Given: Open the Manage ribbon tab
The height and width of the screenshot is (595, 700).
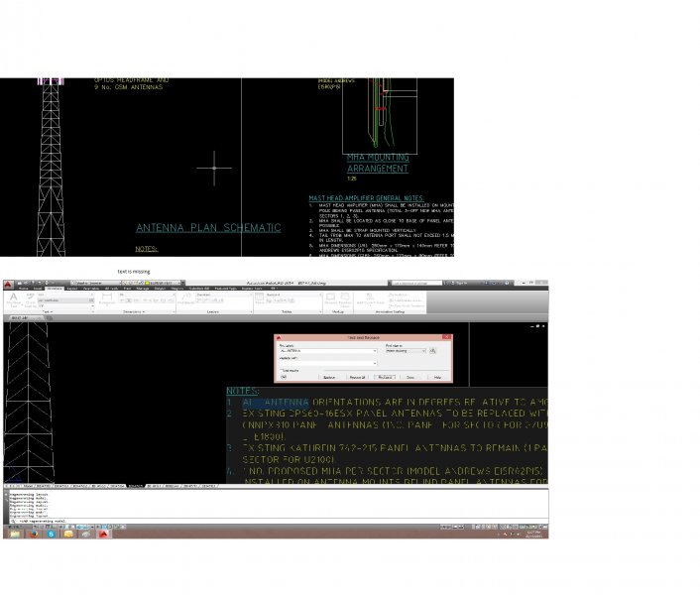Looking at the screenshot, I should coord(143,289).
